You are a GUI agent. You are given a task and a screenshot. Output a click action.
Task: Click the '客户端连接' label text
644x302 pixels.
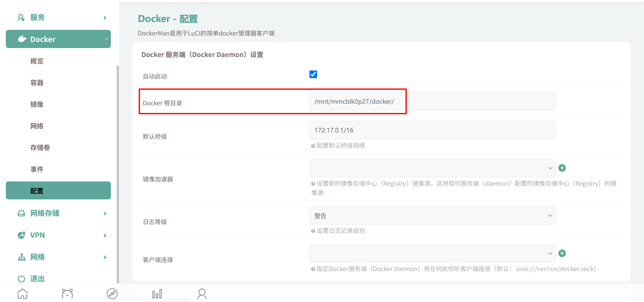tap(158, 260)
